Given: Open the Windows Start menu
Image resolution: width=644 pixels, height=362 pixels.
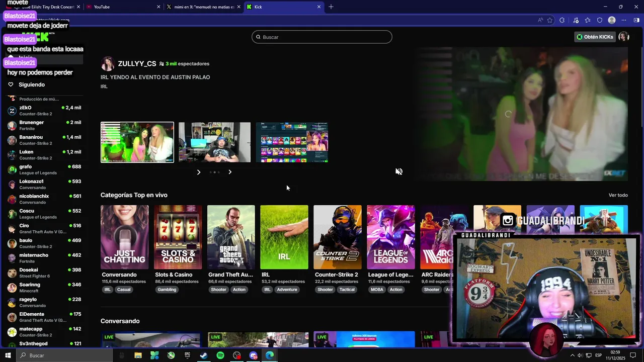Looking at the screenshot, I should [x=8, y=355].
